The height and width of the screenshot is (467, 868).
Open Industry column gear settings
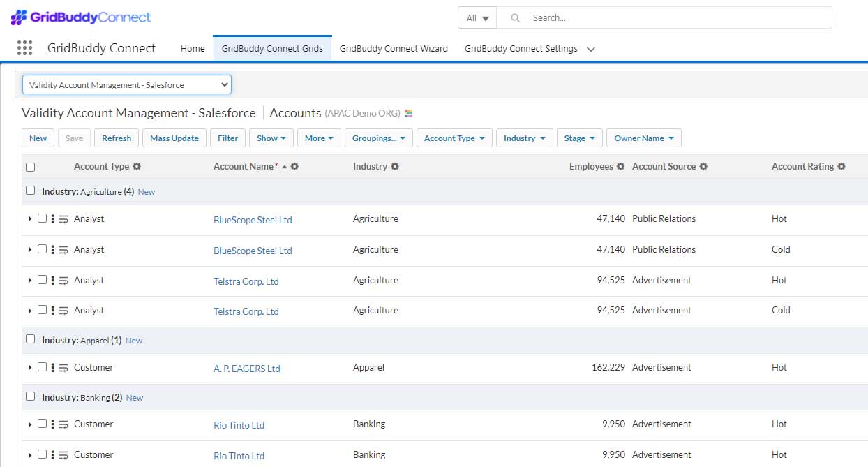(395, 167)
